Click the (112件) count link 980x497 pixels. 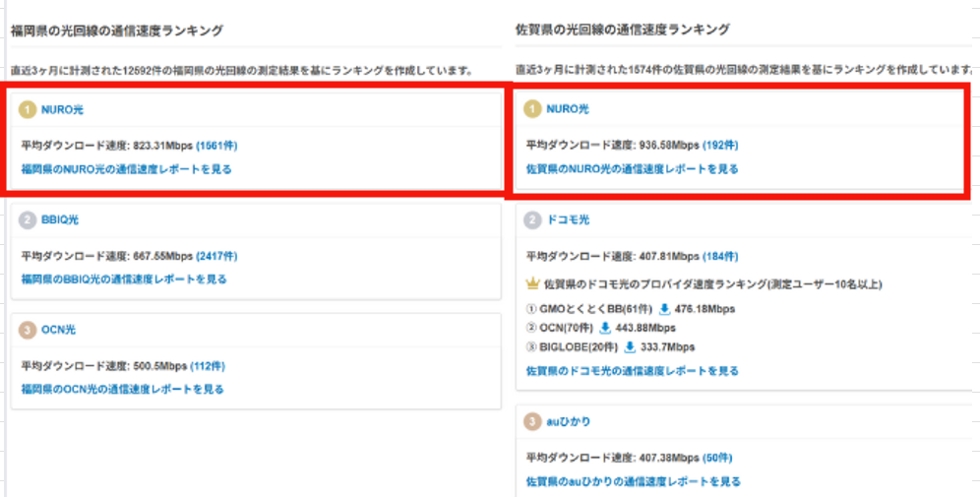[208, 366]
